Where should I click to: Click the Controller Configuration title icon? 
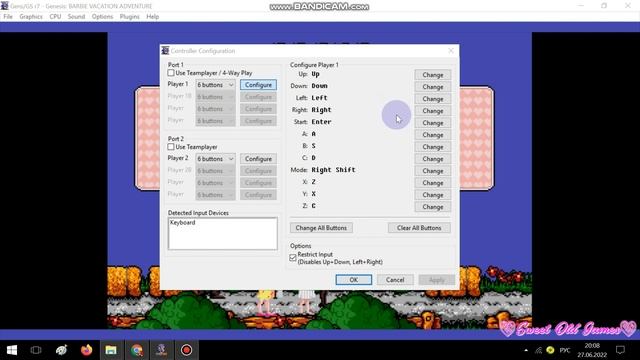[x=165, y=51]
